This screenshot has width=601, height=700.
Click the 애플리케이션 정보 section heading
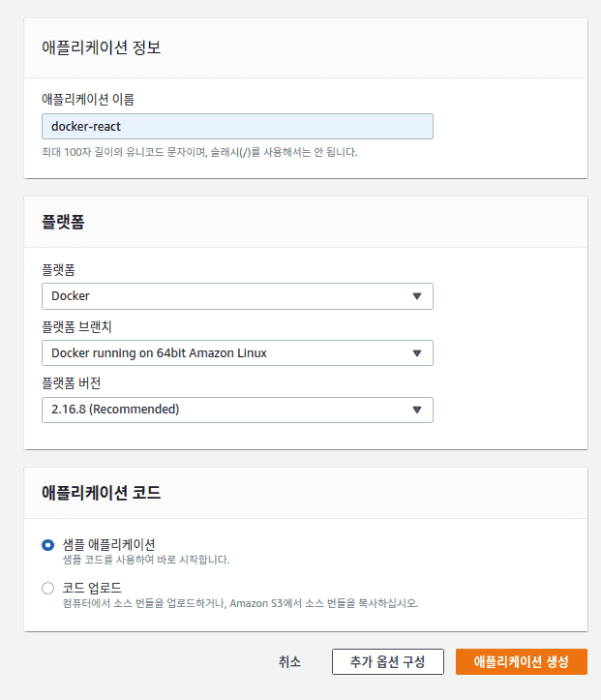pyautogui.click(x=101, y=47)
